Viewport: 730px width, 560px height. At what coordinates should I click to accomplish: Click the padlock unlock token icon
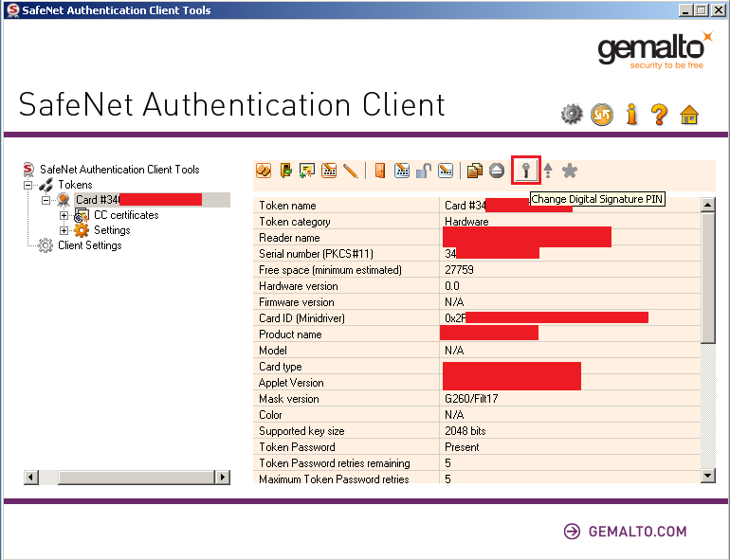point(424,171)
